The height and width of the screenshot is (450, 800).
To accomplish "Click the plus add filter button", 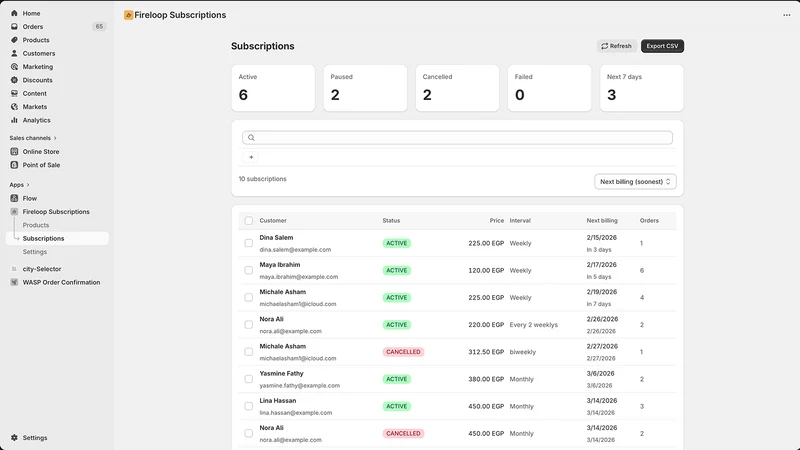I will [x=251, y=157].
